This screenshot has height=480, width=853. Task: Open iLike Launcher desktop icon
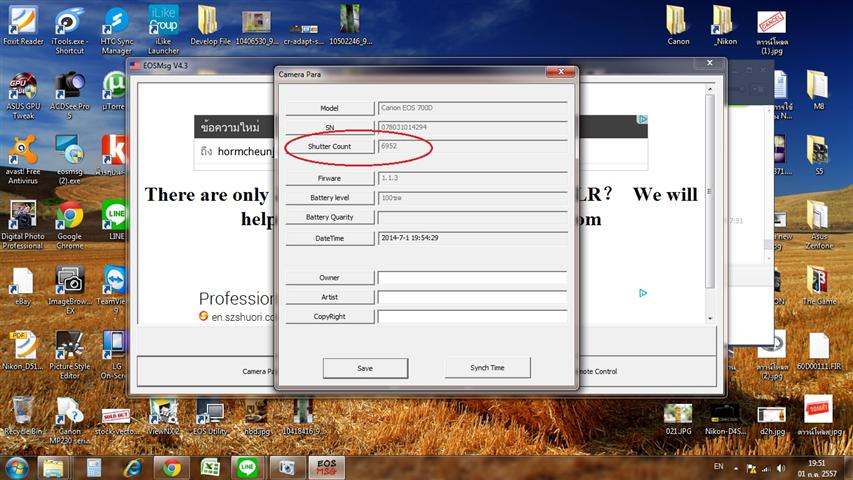pyautogui.click(x=163, y=30)
